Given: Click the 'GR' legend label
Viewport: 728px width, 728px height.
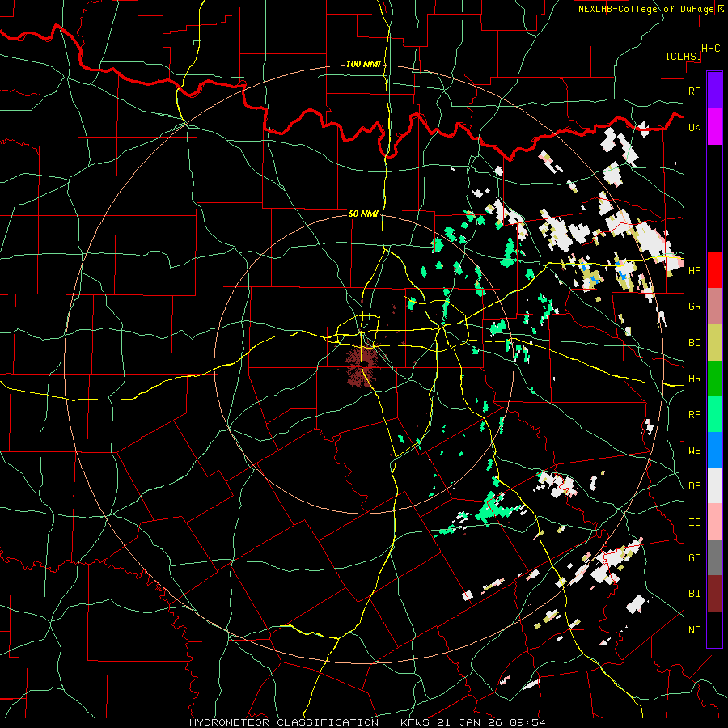Looking at the screenshot, I should pos(694,307).
